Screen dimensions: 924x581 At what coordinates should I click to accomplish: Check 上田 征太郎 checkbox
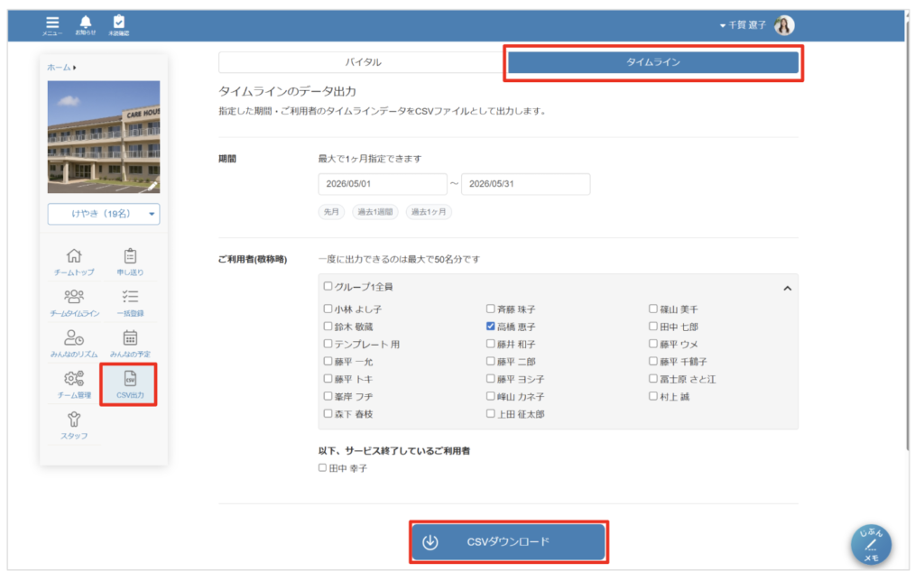point(490,414)
